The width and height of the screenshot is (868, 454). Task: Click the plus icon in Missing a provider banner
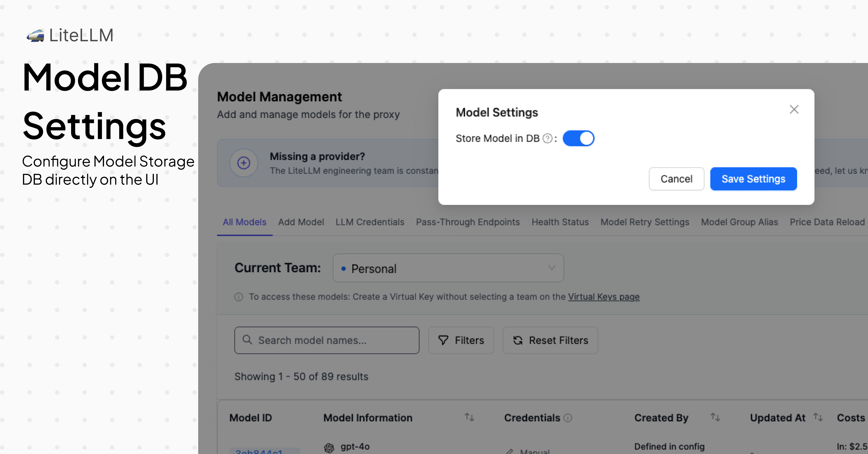pyautogui.click(x=243, y=163)
